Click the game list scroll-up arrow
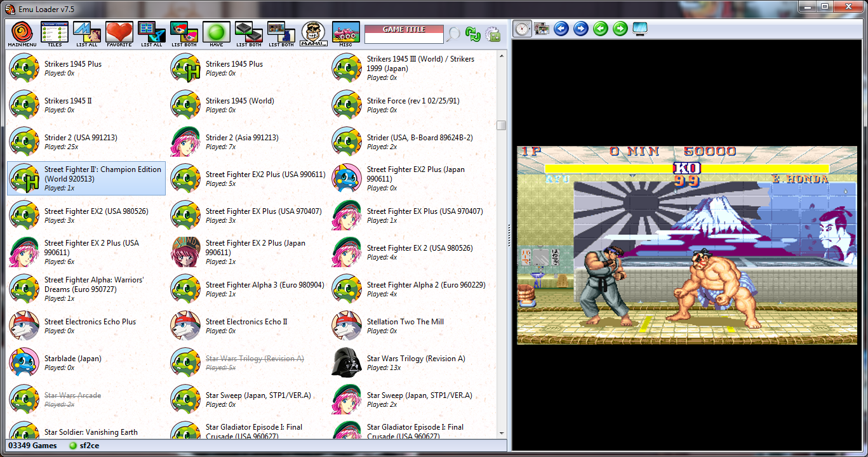 coord(502,56)
